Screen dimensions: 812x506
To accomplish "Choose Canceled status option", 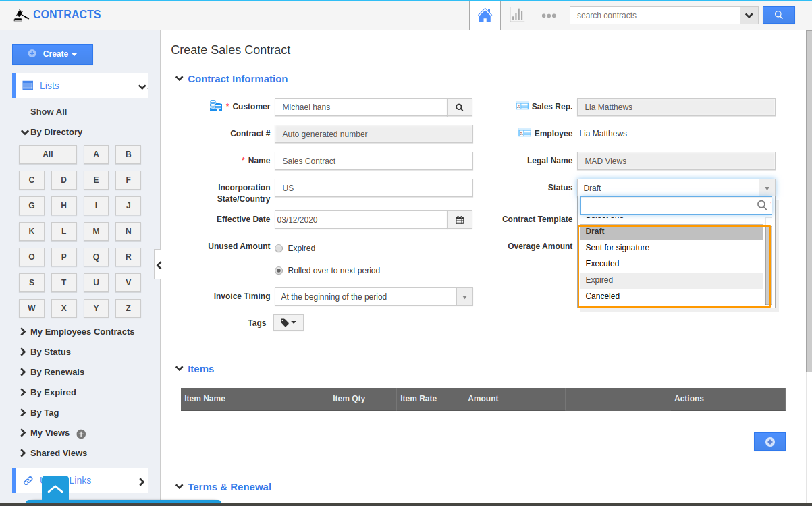I will [672, 296].
